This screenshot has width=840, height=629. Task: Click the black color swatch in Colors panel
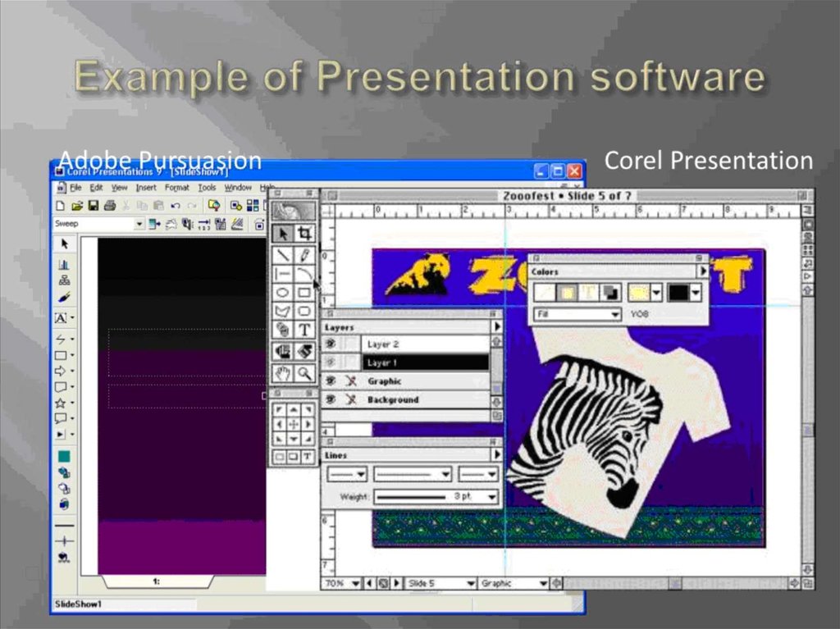tap(678, 293)
